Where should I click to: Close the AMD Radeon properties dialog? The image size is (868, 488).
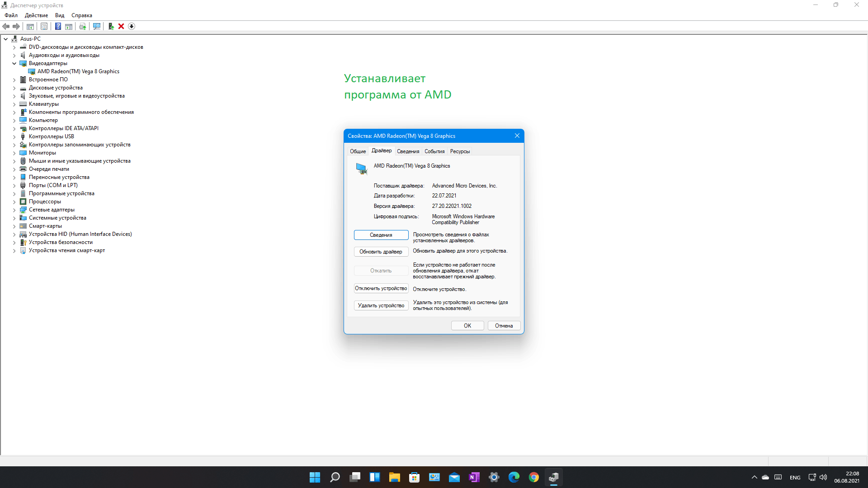tap(517, 136)
